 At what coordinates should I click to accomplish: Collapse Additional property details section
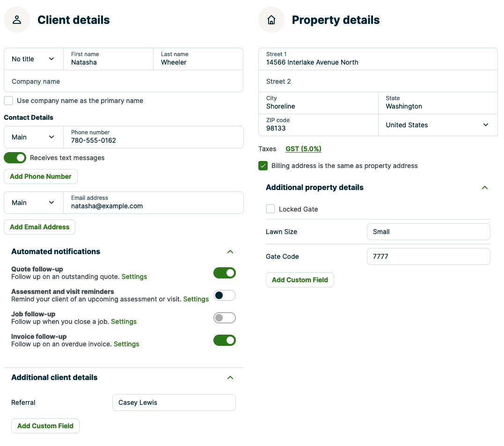coord(485,188)
